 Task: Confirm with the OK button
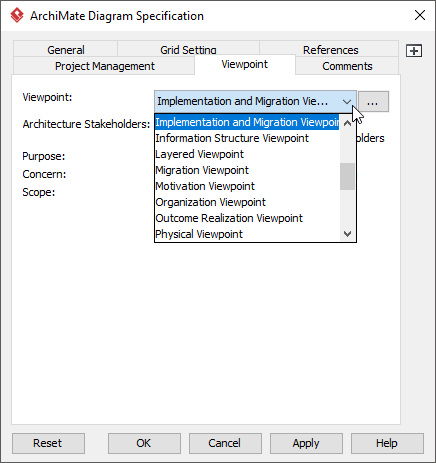[x=144, y=443]
